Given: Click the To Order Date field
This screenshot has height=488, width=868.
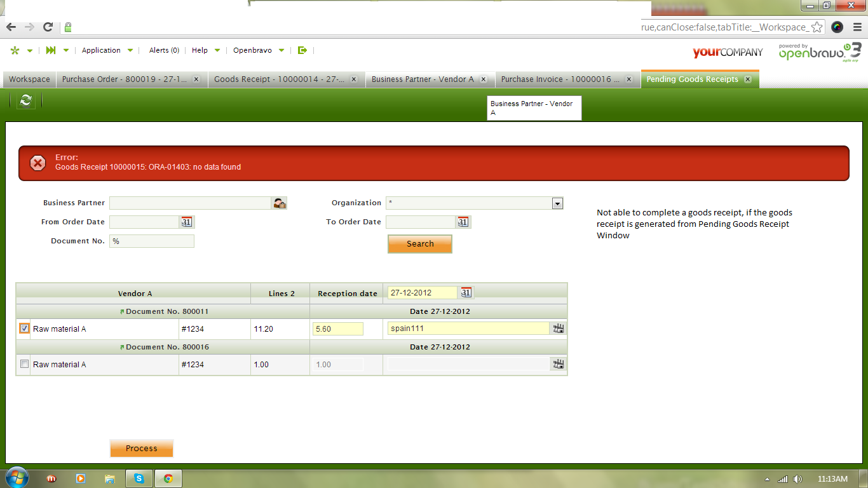Looking at the screenshot, I should (421, 222).
